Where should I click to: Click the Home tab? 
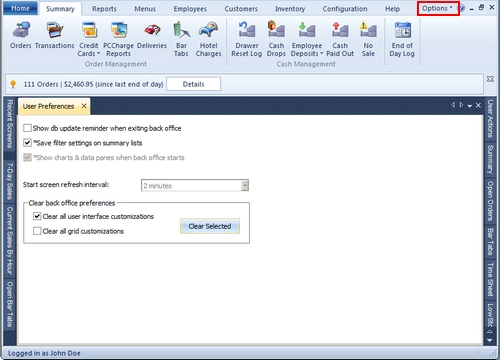tap(20, 8)
